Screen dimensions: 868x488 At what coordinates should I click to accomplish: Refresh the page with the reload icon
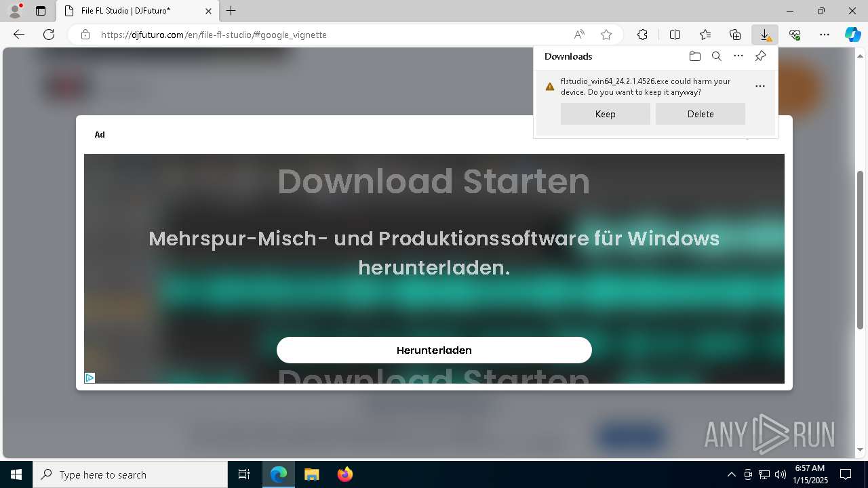tap(49, 35)
